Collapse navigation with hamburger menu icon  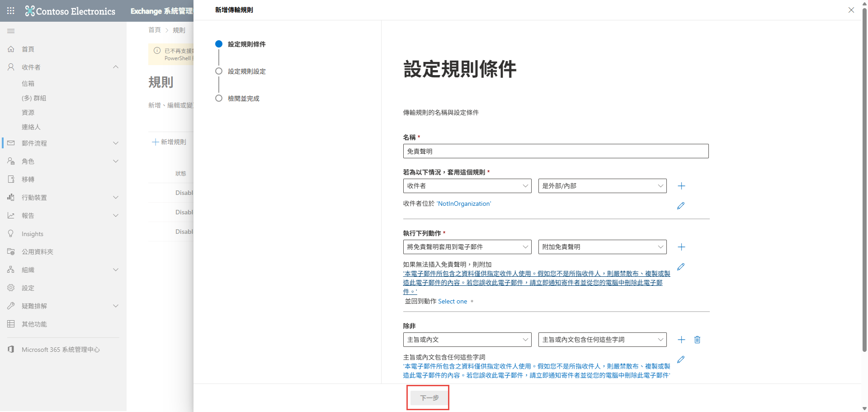click(x=11, y=31)
